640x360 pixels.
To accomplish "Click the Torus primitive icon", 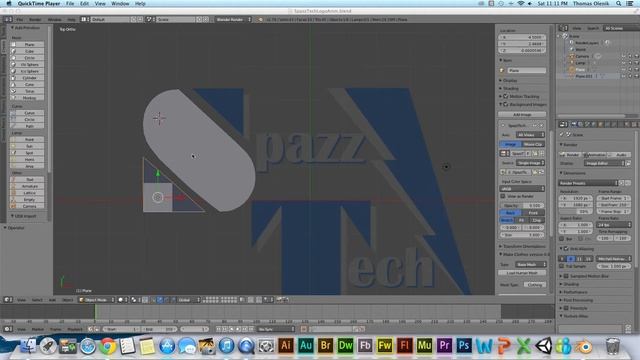I will click(13, 91).
